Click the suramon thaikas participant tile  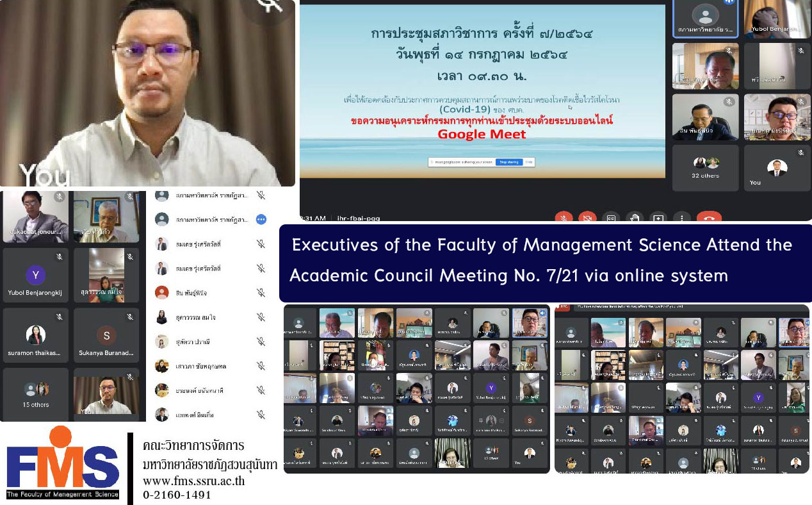point(36,336)
